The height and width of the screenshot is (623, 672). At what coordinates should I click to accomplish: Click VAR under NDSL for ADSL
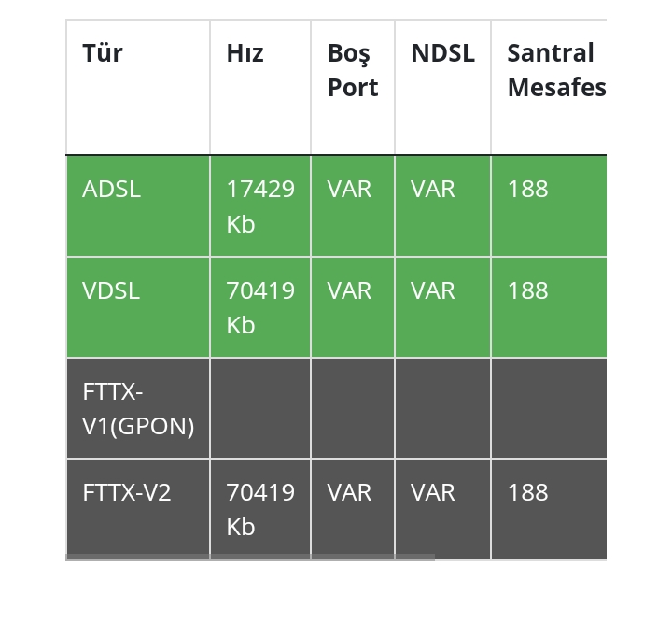pyautogui.click(x=433, y=189)
